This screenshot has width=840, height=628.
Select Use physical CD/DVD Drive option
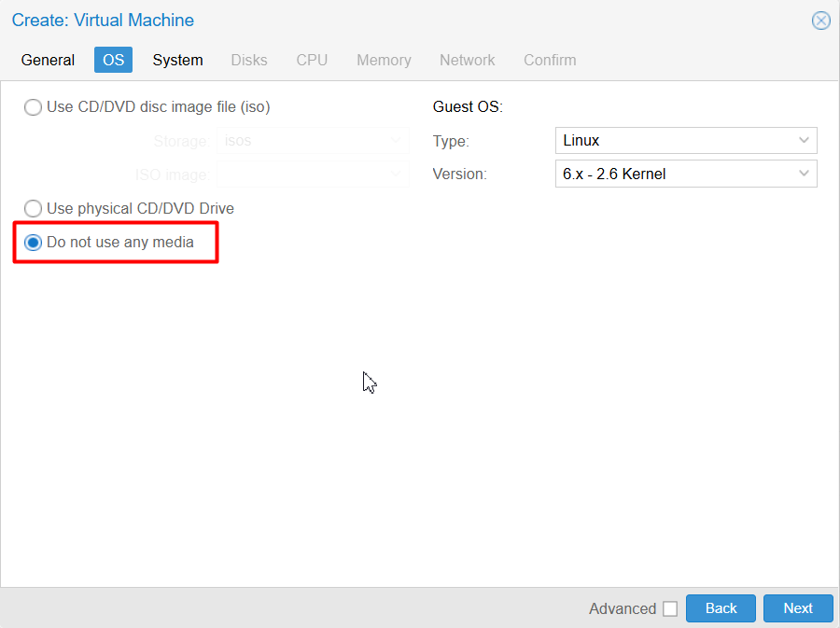coord(33,208)
